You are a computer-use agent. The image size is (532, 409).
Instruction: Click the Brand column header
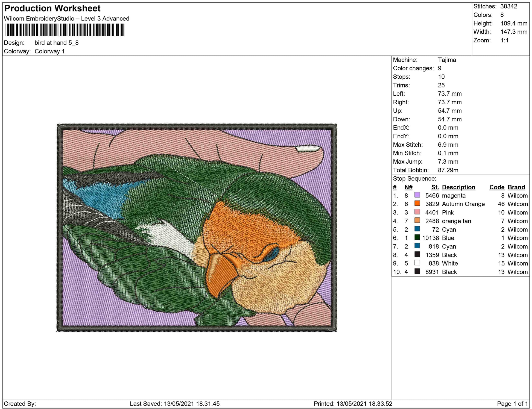coord(516,187)
